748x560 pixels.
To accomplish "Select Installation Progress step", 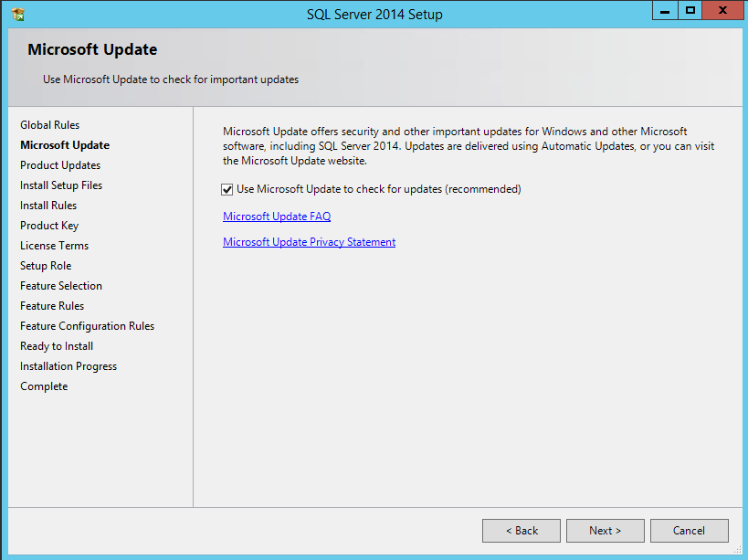I will [x=68, y=366].
